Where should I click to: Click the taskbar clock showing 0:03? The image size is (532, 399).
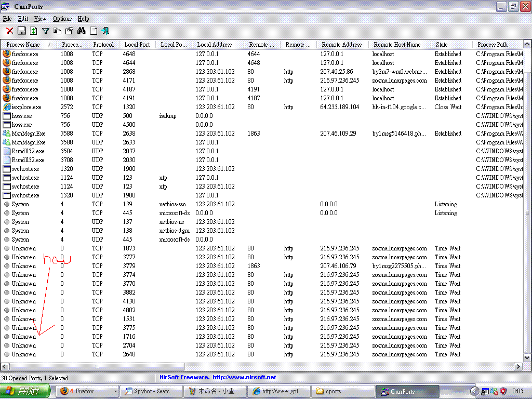tap(518, 391)
